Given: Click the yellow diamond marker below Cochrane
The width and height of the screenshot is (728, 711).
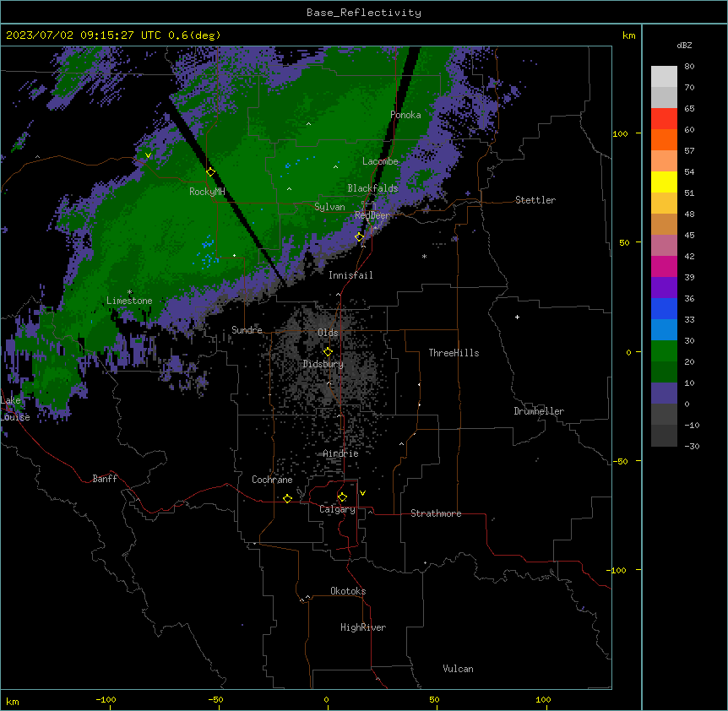Looking at the screenshot, I should coord(287,498).
